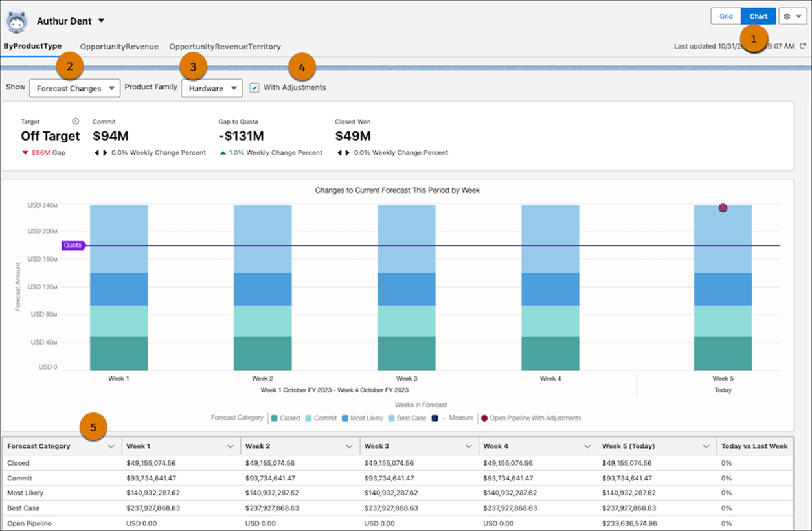
Task: Switch to the OpportunityRevenue tab
Action: (x=119, y=47)
